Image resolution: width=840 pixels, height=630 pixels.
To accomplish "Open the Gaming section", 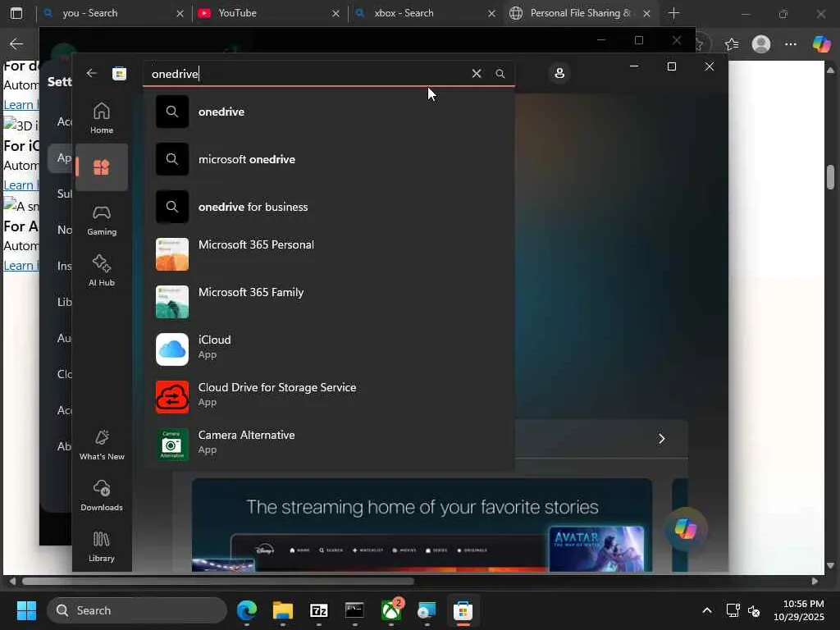I will tap(101, 220).
